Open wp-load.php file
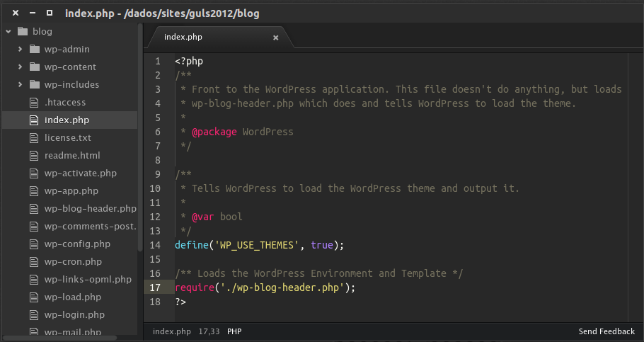The image size is (644, 342). click(73, 297)
